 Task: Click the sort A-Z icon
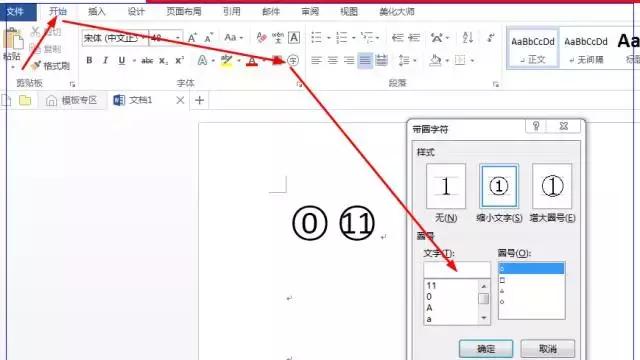click(x=468, y=38)
